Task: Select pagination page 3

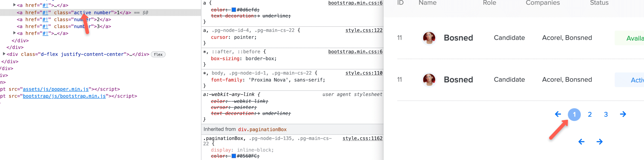Action: [606, 114]
